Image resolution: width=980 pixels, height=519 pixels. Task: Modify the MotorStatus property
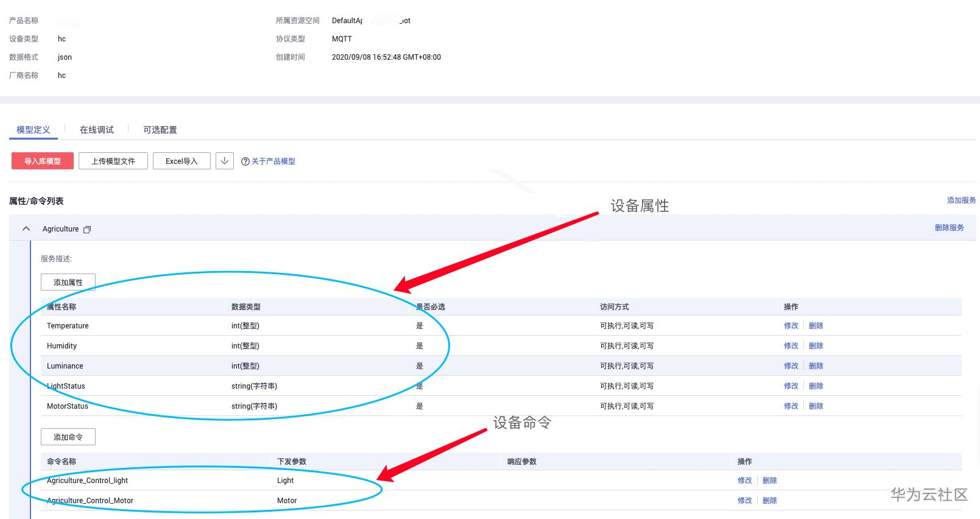pos(791,406)
